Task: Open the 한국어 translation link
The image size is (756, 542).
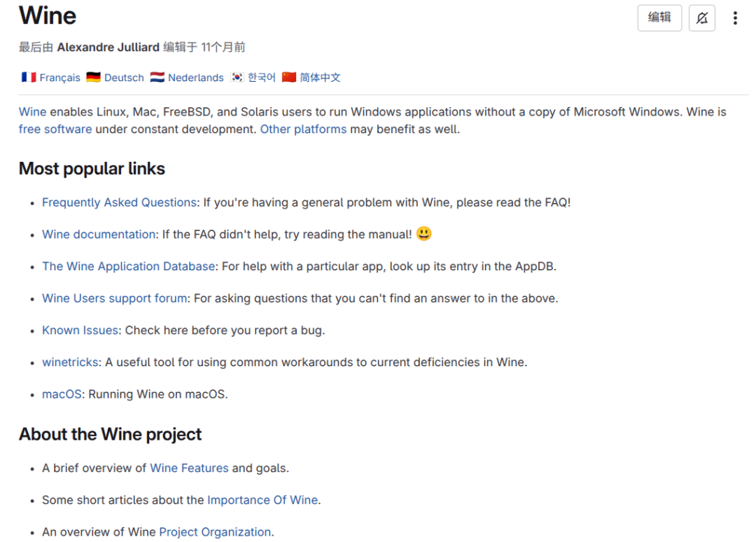Action: point(261,78)
